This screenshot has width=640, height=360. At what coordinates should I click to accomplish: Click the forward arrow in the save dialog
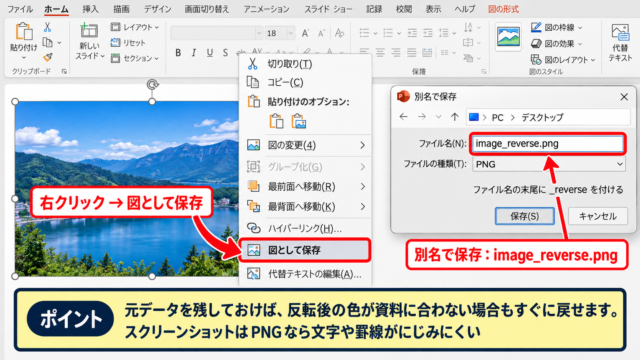point(422,117)
